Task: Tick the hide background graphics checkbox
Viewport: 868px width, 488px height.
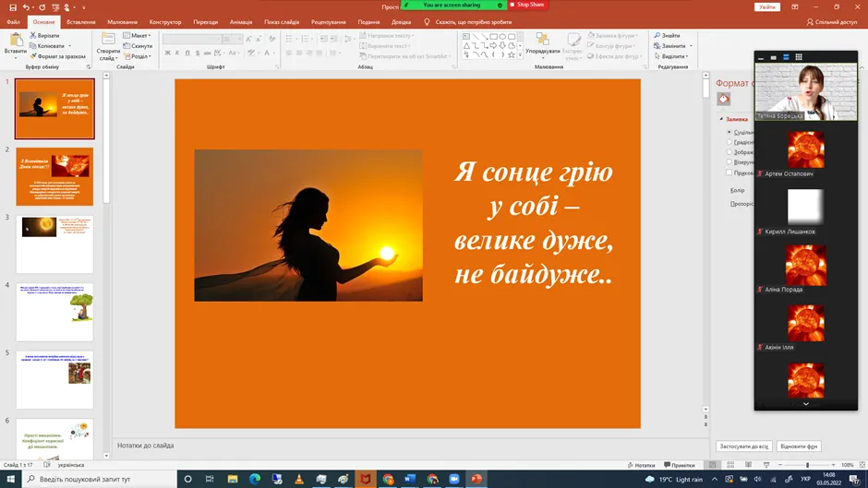Action: click(729, 173)
